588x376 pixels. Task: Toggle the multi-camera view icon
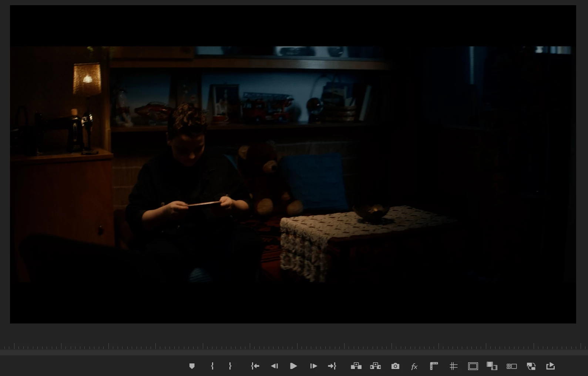pos(511,366)
